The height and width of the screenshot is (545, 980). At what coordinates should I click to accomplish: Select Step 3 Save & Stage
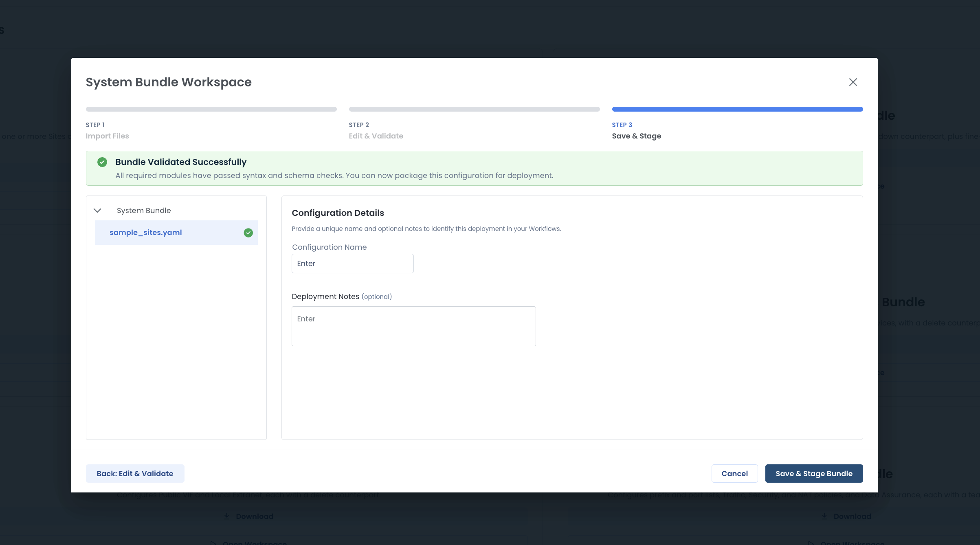tap(636, 131)
